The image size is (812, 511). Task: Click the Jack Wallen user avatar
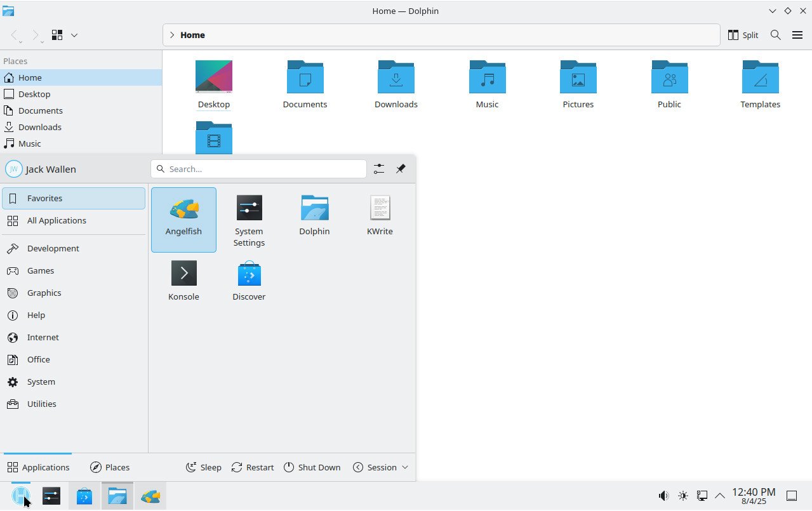(13, 169)
